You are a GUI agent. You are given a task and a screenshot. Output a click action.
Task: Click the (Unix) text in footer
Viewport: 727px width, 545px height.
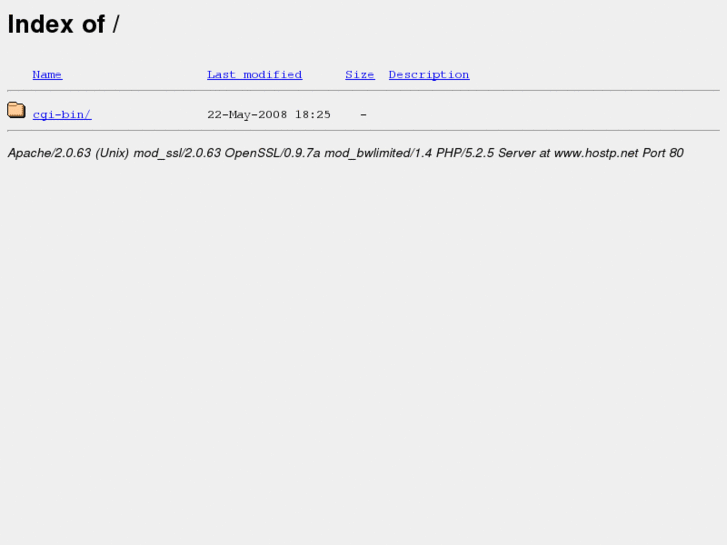point(112,153)
